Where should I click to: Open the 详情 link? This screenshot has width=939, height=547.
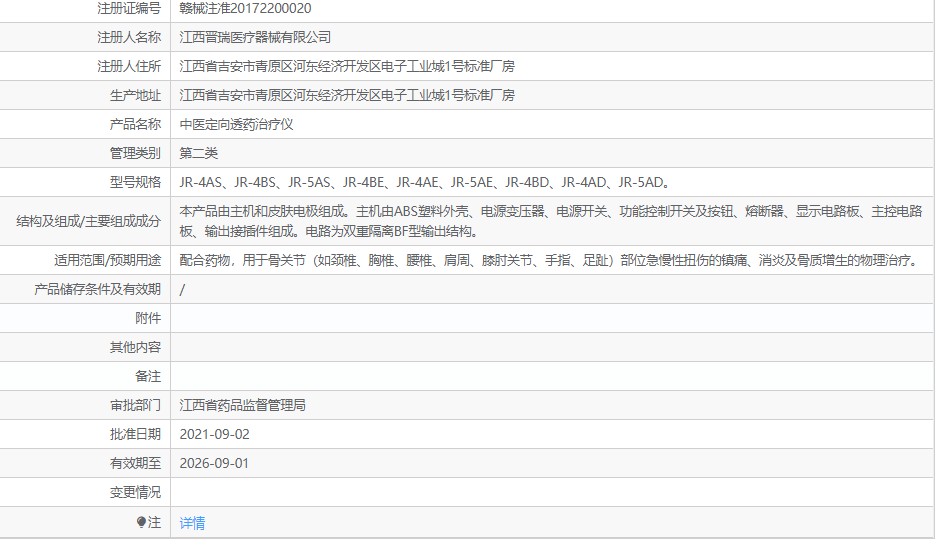(192, 523)
